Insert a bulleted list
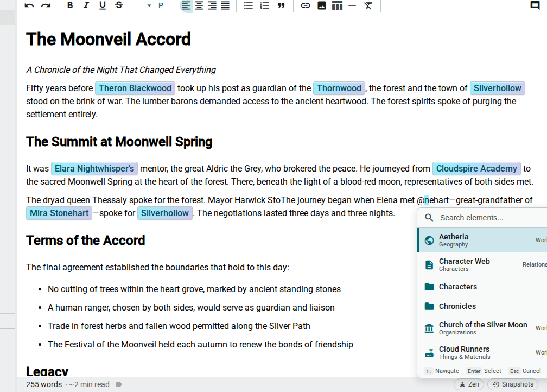This screenshot has width=547, height=392. [249, 5]
